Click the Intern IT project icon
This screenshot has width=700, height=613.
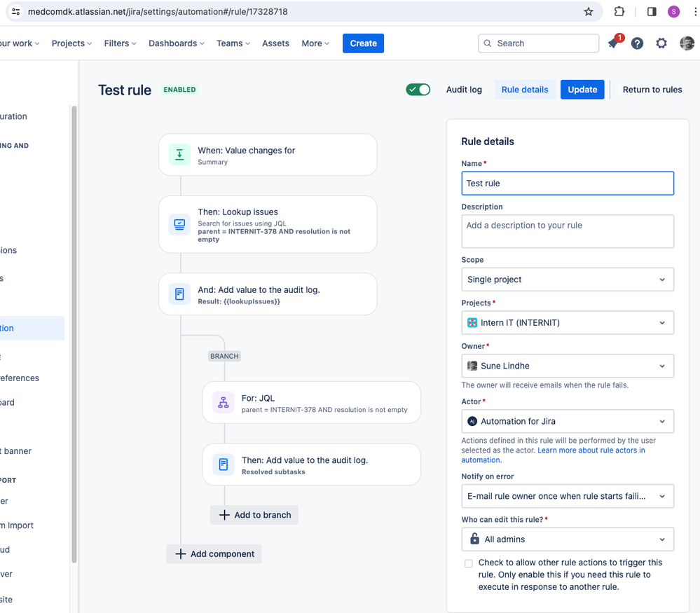pos(472,322)
